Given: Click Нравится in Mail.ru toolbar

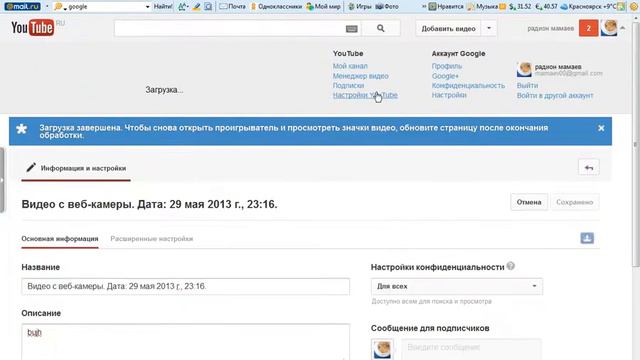Looking at the screenshot, I should (446, 7).
